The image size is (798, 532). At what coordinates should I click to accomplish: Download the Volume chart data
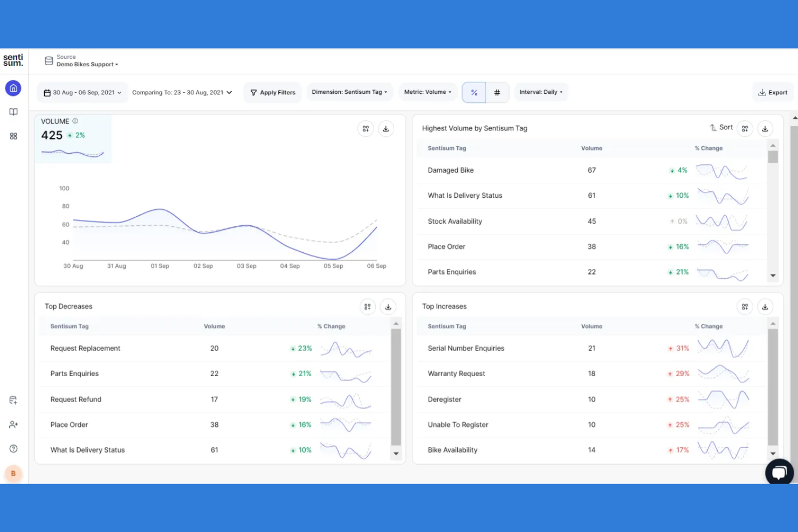pyautogui.click(x=386, y=128)
